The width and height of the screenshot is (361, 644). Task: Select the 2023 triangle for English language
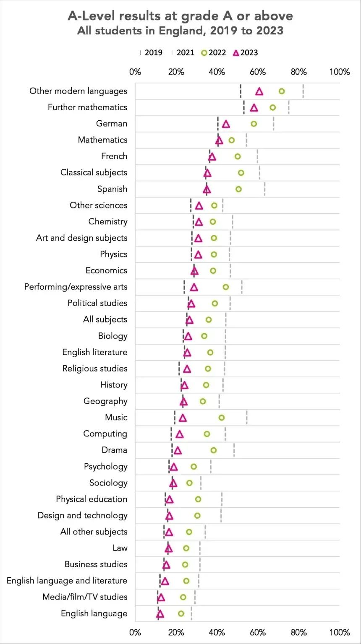[x=160, y=614]
